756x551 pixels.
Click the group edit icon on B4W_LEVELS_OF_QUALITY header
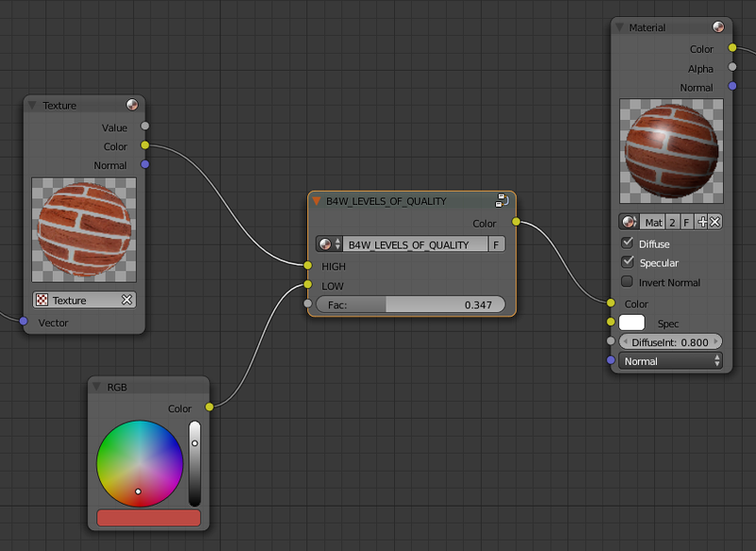(502, 200)
